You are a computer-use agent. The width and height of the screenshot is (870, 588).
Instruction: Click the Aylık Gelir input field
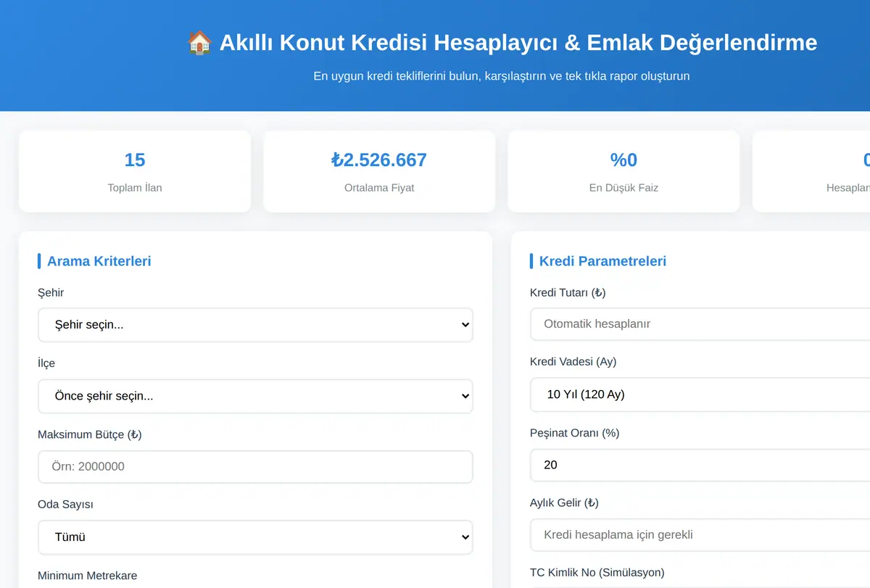(x=700, y=534)
